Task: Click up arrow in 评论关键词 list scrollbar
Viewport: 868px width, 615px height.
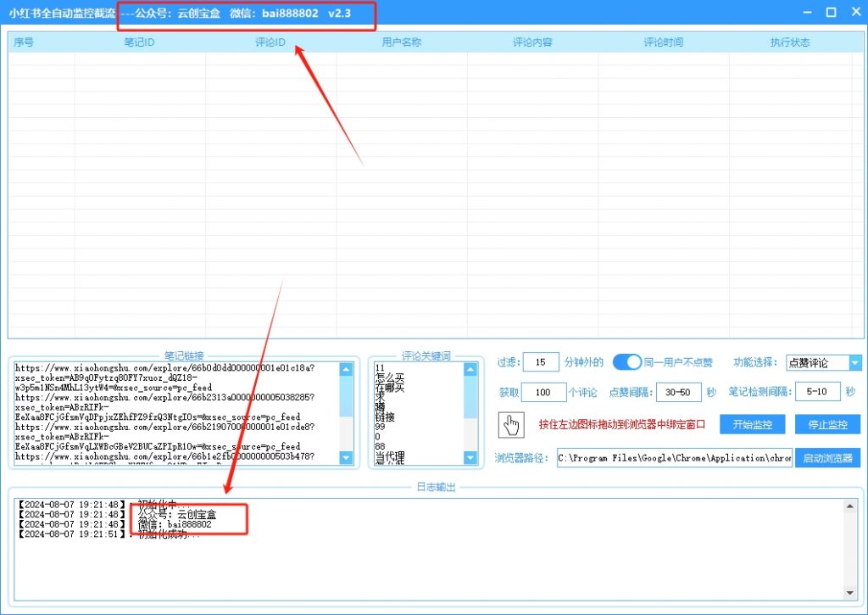Action: tap(470, 369)
